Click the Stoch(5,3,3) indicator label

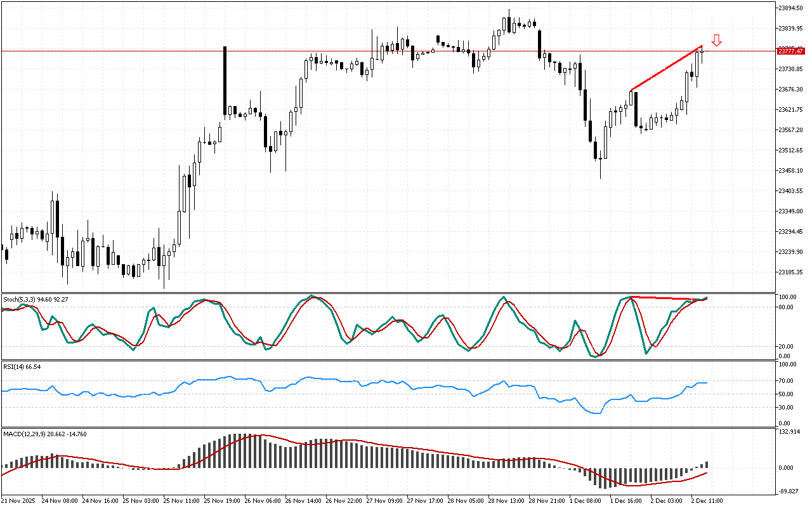pos(19,298)
